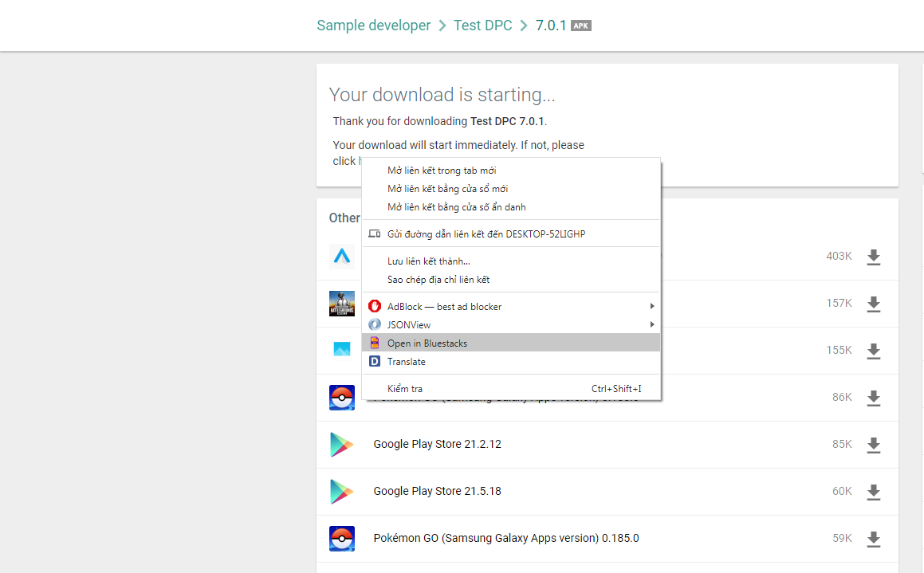Image resolution: width=924 pixels, height=573 pixels.
Task: Click the 85K download count
Action: pos(842,444)
